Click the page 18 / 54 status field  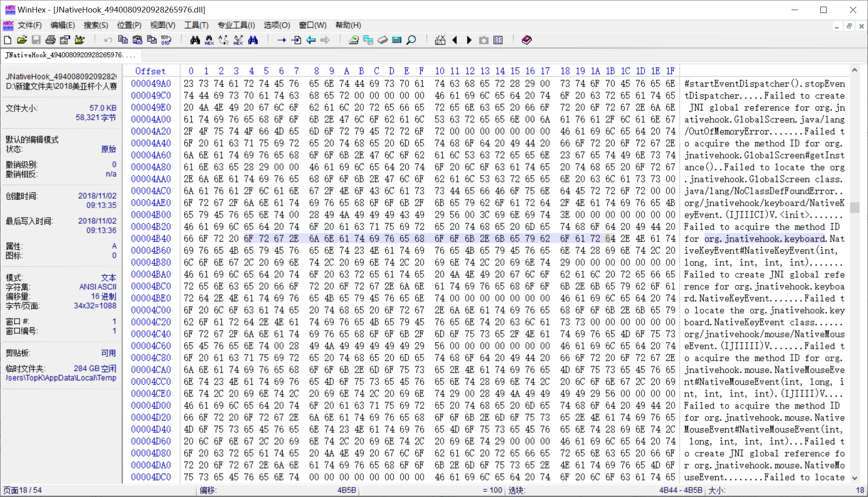[22, 490]
